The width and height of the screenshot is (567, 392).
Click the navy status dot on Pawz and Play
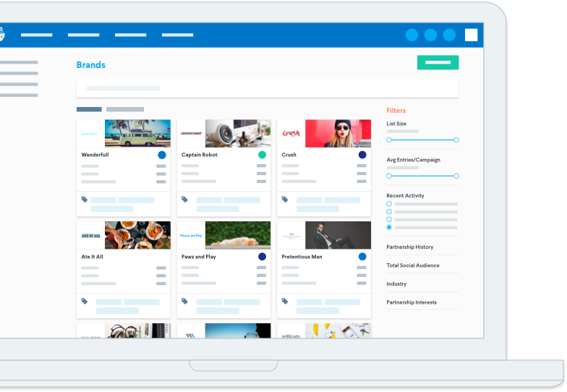tap(262, 256)
